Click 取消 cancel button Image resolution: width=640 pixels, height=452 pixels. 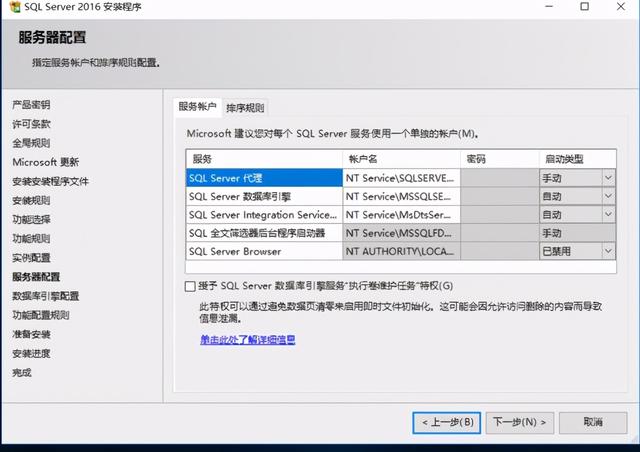[593, 422]
